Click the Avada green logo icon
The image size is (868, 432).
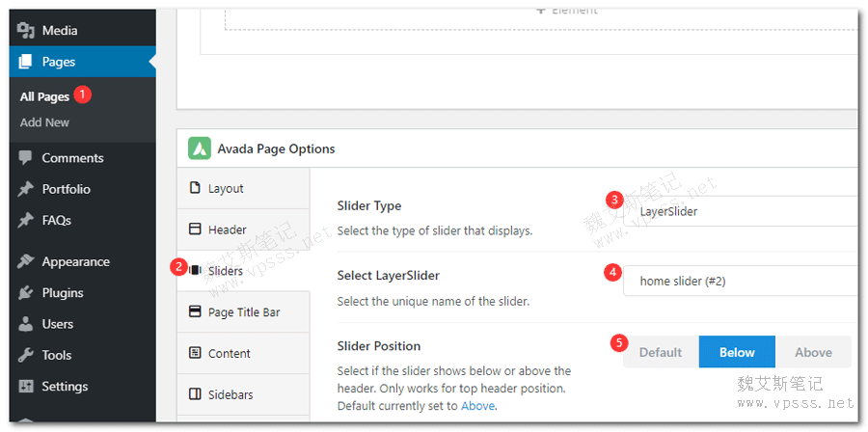pyautogui.click(x=199, y=148)
